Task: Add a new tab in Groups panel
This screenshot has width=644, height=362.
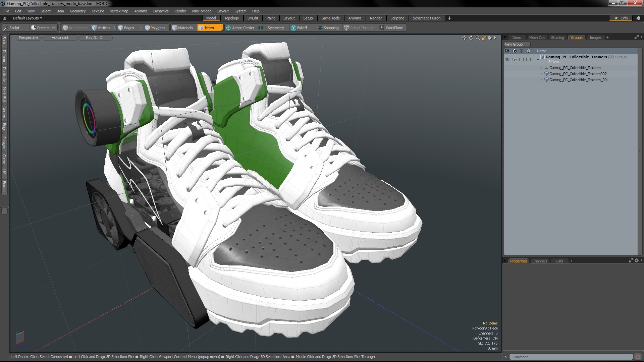Action: [607, 38]
